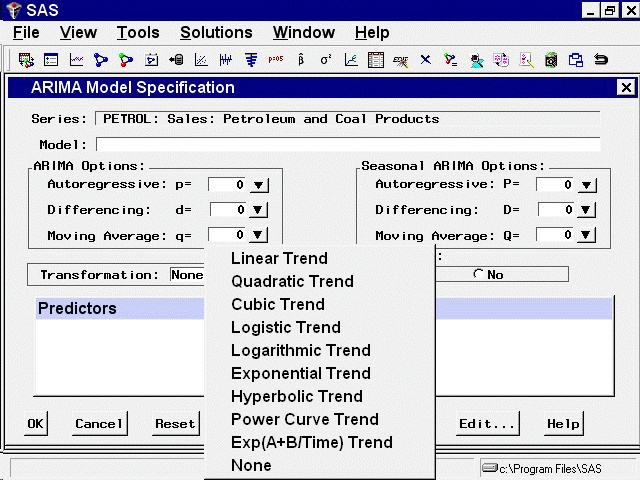
Task: Click the Edit... button
Action: 487,424
